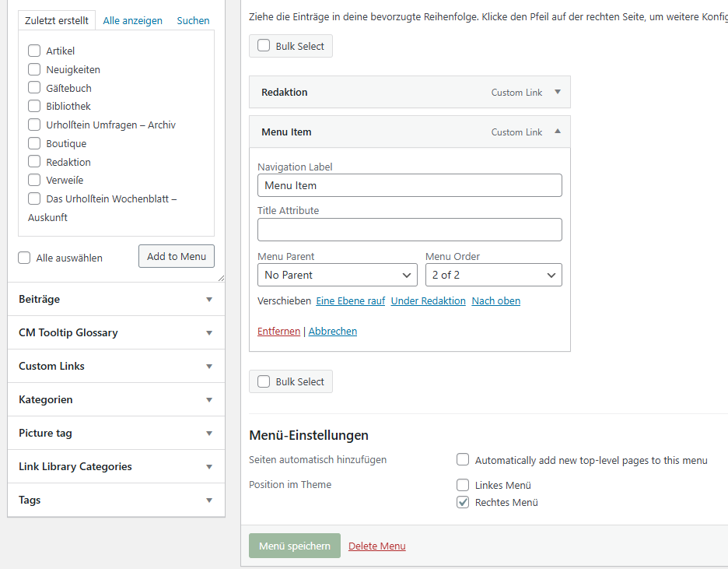Viewport: 728px width, 569px height.
Task: Expand the Beiträge accordion section
Action: point(208,300)
